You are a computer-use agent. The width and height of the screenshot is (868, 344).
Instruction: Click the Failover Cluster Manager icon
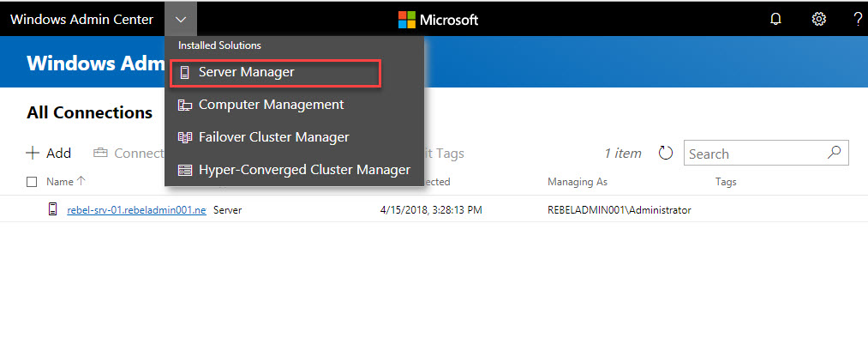185,136
